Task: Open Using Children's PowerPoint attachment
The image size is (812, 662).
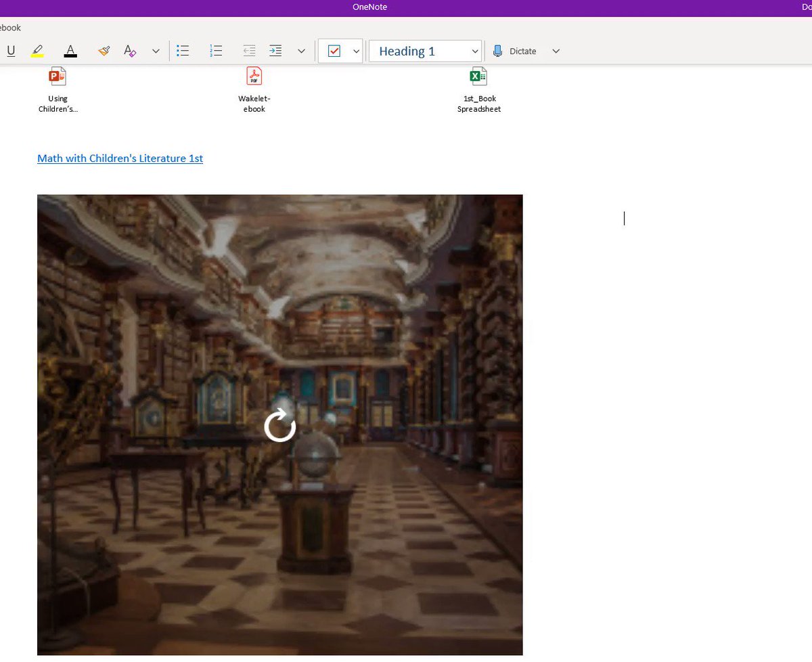Action: click(58, 90)
